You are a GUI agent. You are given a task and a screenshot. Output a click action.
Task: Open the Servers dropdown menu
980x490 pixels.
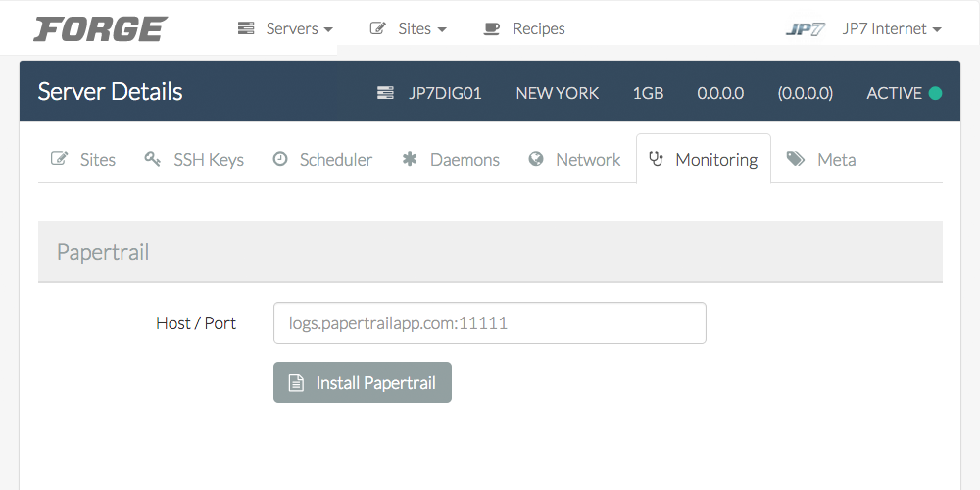click(299, 28)
